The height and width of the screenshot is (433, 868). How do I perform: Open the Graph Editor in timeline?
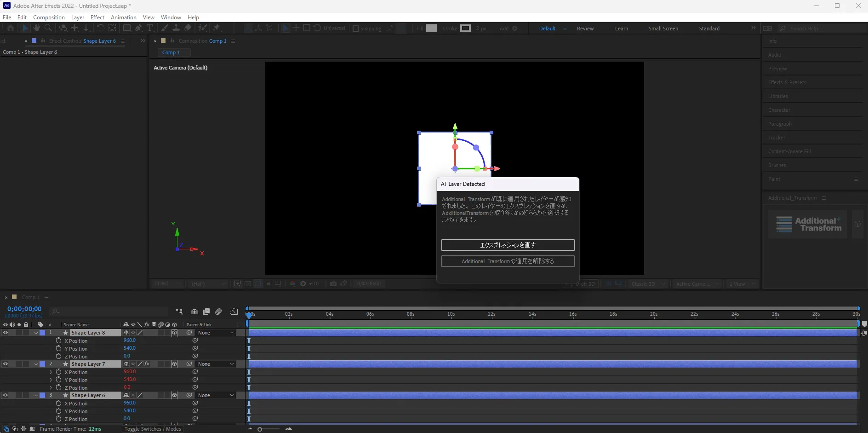(234, 312)
